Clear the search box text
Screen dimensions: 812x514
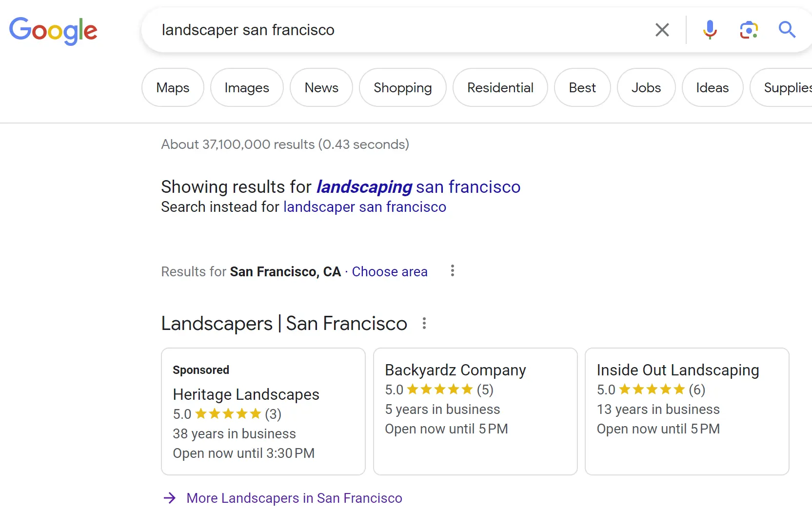[x=662, y=30]
